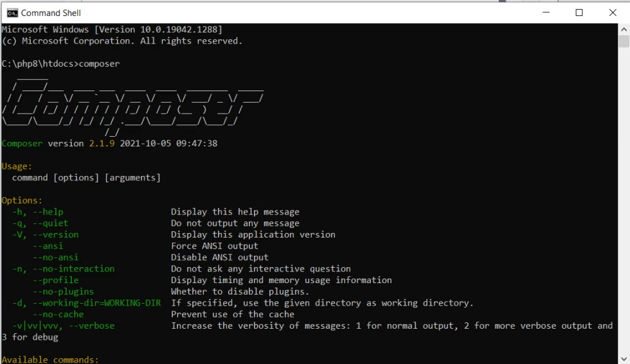Screen dimensions: 630x364
Task: Click the date '2021-10-05 09:47:38'
Action: pyautogui.click(x=168, y=143)
